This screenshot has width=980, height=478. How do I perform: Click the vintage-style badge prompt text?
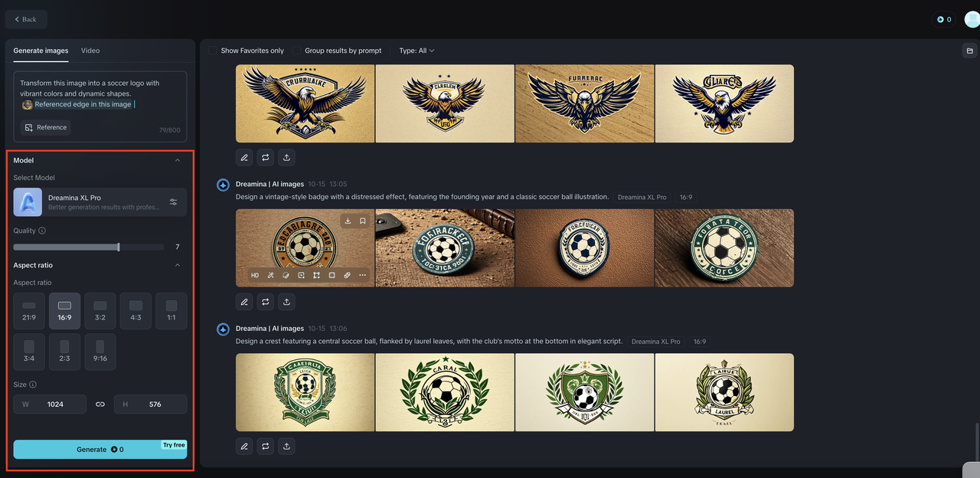(422, 197)
